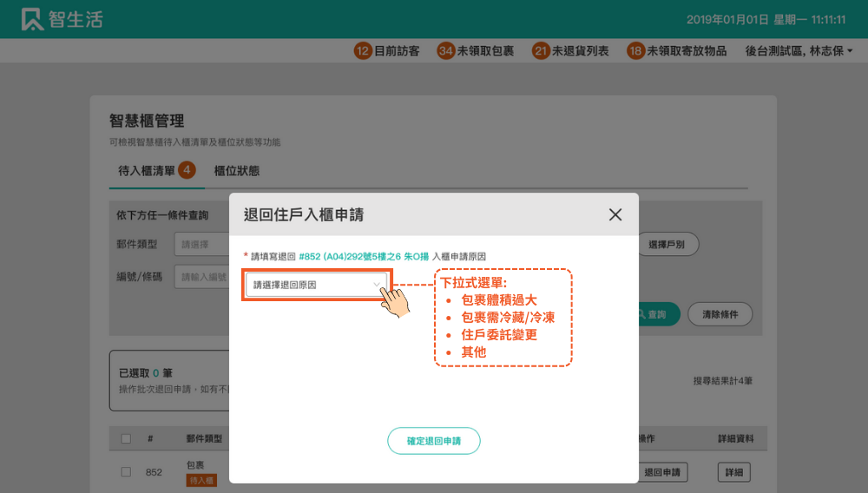Click the 4 badge on 待入櫃清單

coord(187,170)
